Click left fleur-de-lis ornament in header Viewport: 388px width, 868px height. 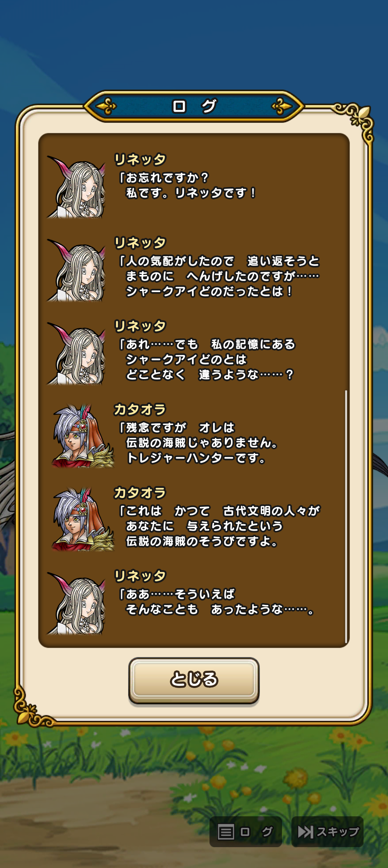pos(107,107)
